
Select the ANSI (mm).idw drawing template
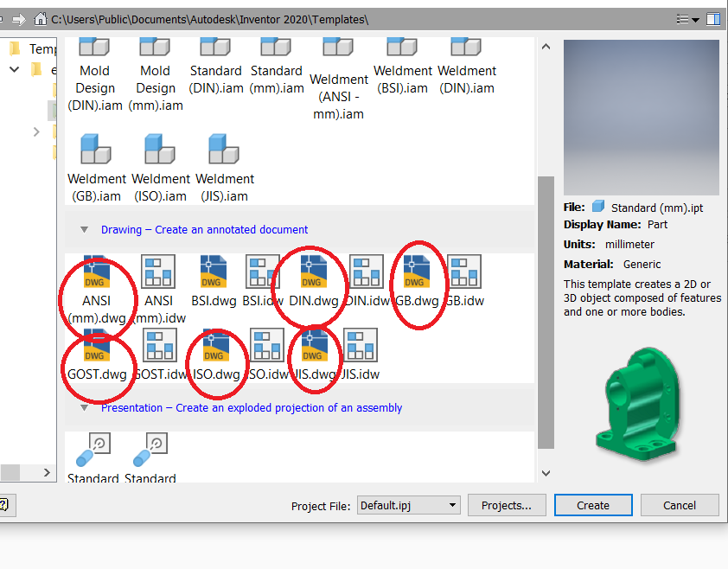159,290
